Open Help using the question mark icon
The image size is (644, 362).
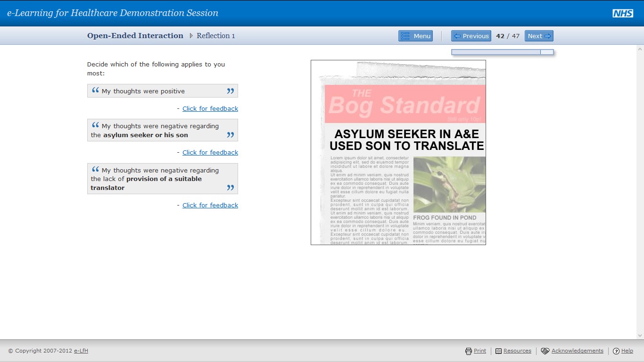pyautogui.click(x=616, y=351)
